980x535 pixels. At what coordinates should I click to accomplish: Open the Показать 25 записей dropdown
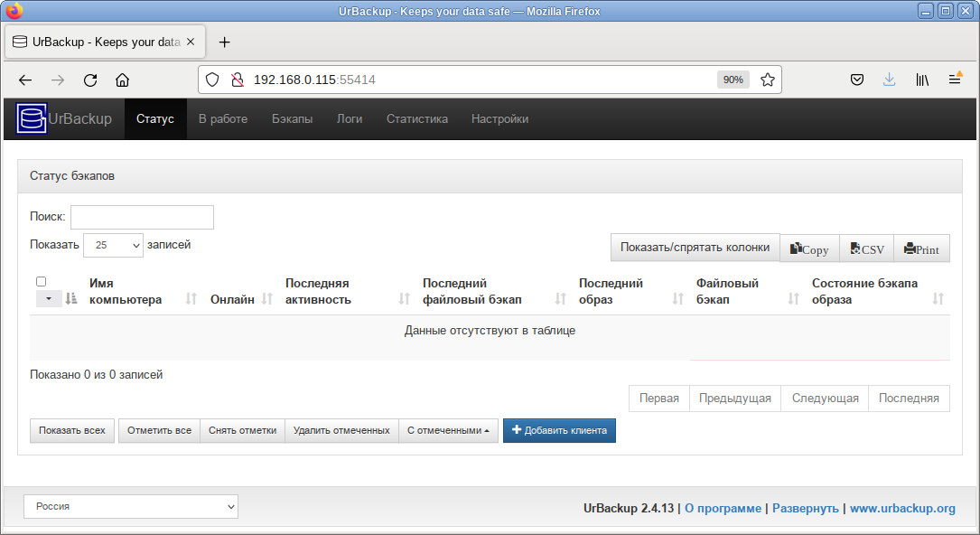point(113,245)
